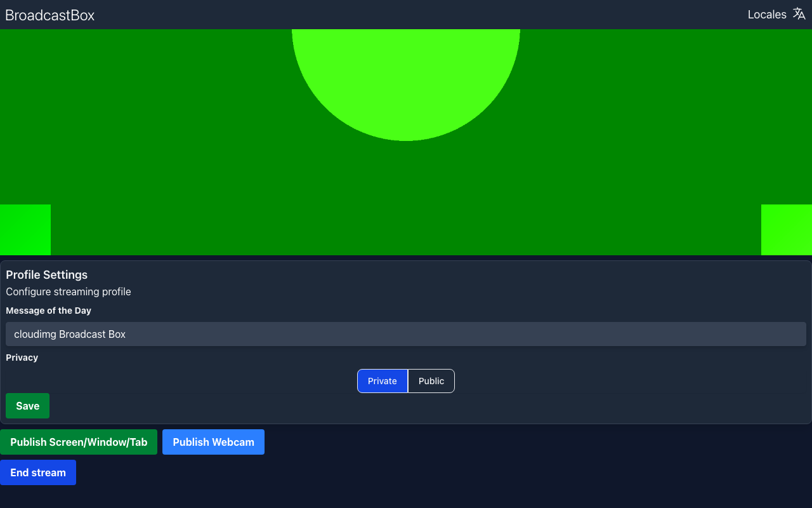Start Publish Screen/Window/Tab

(79, 442)
